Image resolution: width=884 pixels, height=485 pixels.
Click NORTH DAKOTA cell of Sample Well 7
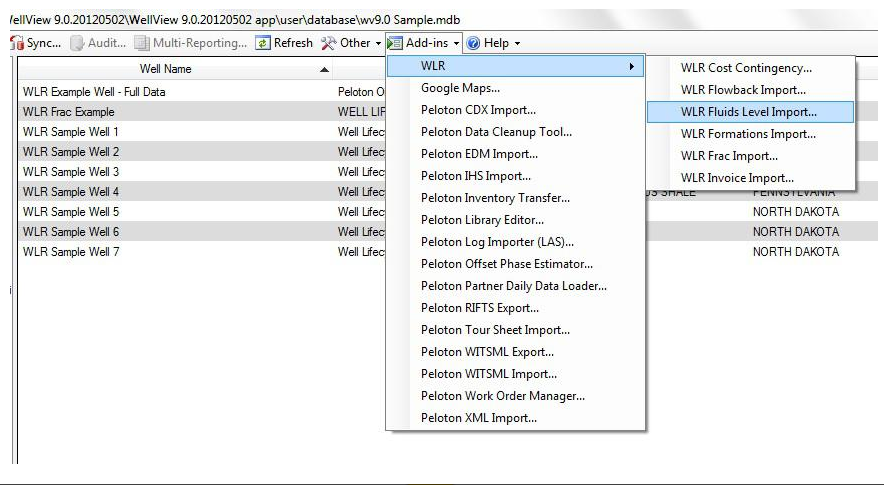click(796, 252)
